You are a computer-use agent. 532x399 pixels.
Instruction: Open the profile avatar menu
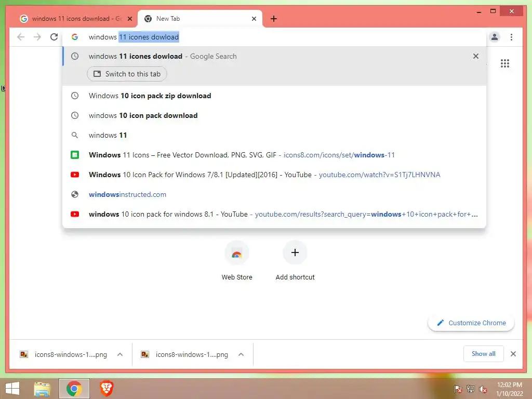pyautogui.click(x=495, y=37)
